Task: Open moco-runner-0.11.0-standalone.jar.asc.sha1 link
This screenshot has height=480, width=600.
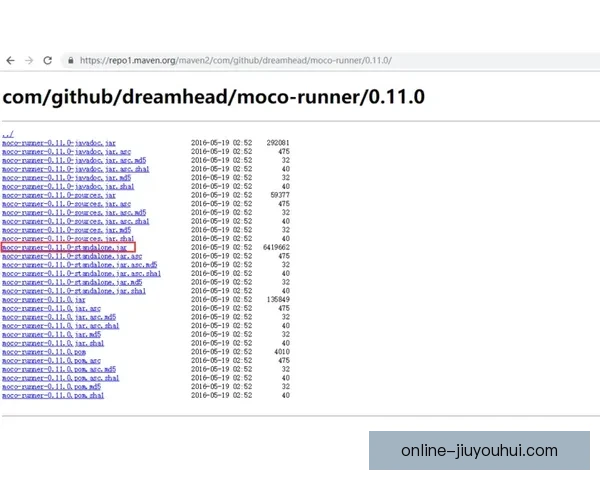Action: point(81,274)
